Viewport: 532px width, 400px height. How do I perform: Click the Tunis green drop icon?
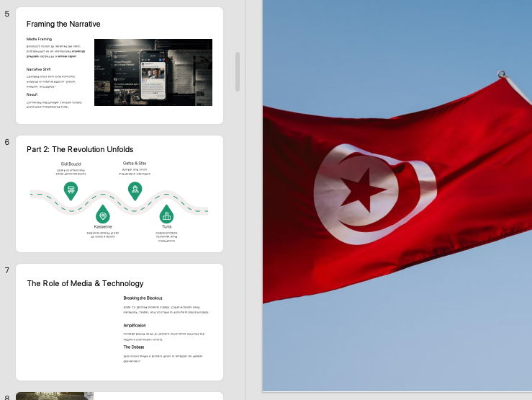point(166,214)
